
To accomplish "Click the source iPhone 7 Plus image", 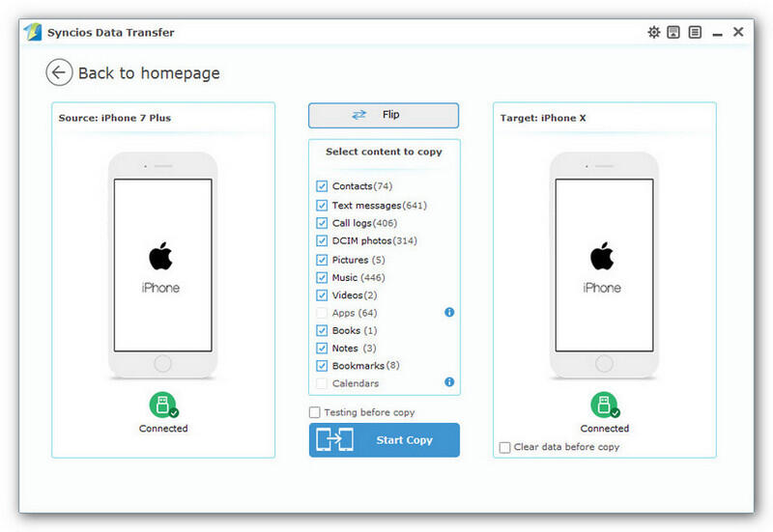I will point(162,266).
